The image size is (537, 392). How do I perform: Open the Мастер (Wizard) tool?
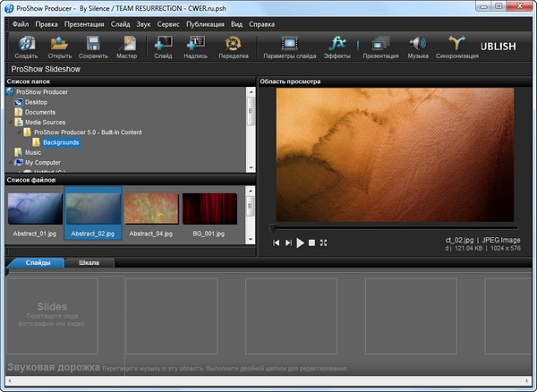[x=126, y=44]
